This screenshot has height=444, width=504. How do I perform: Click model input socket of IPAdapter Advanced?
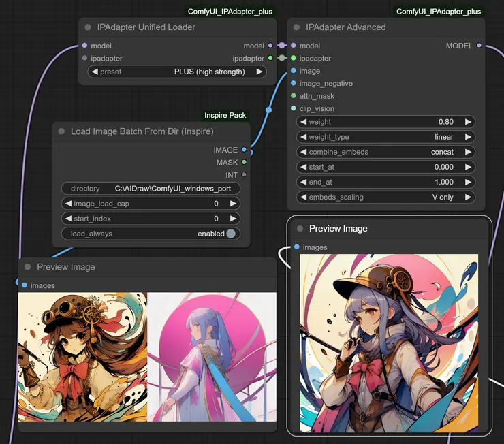[x=293, y=46]
